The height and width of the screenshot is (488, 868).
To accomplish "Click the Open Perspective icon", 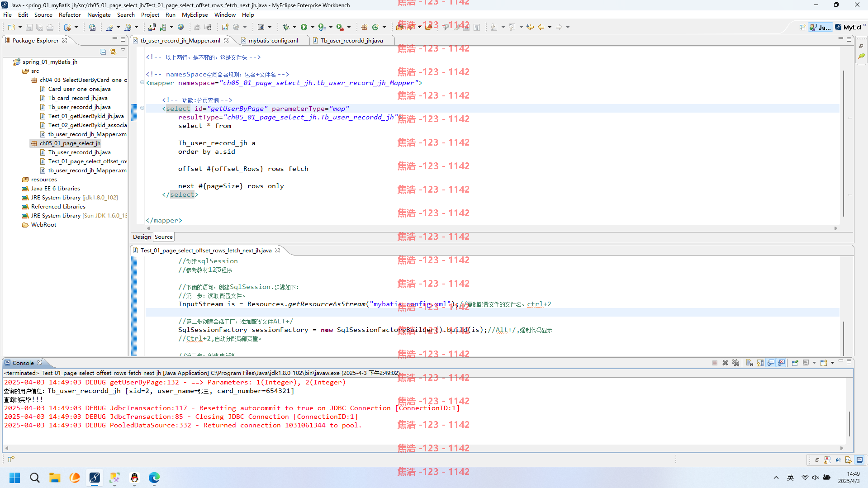I will 802,27.
